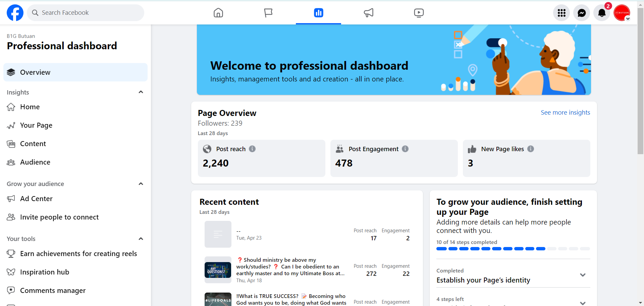Click the vertical page scrollbar
Image resolution: width=644 pixels, height=306 pixels.
(x=640, y=81)
